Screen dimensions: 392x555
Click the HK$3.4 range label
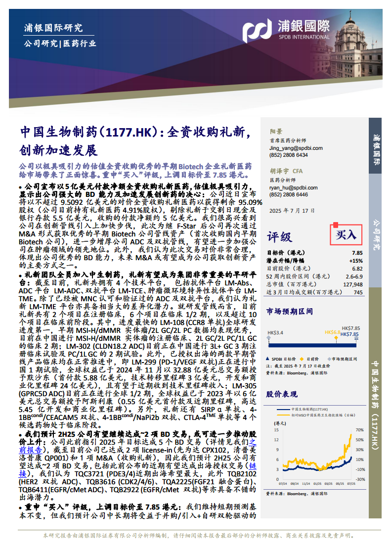tap(275, 333)
